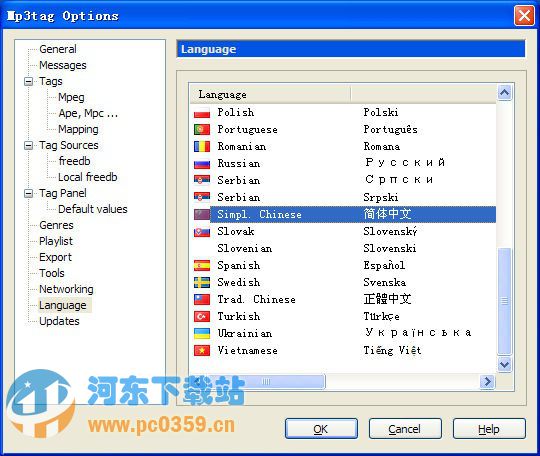Click the list scroll-up arrow
This screenshot has width=540, height=456.
[505, 93]
